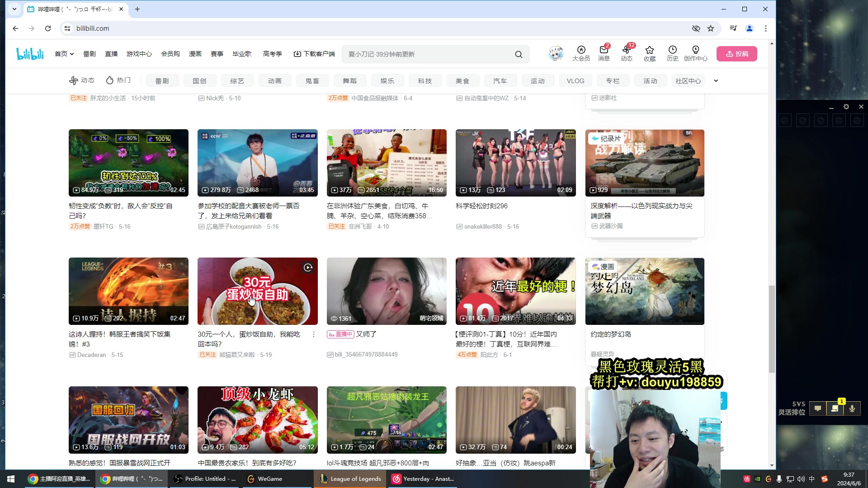
Task: Open the 消息 messages icon with badge
Action: pyautogui.click(x=604, y=51)
